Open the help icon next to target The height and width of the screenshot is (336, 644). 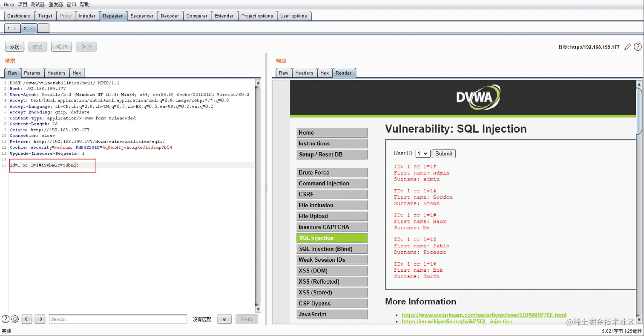click(x=638, y=47)
